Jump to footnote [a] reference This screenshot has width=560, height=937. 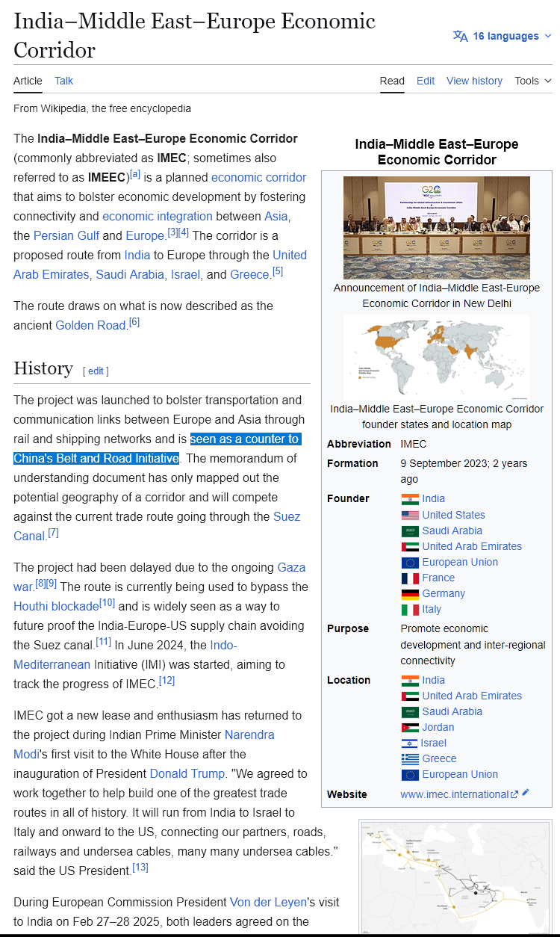[135, 174]
